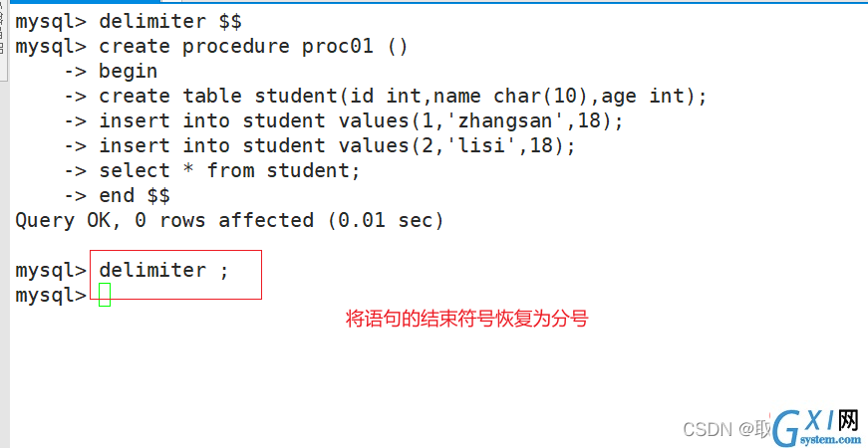Click the 'begin' keyword line
868x448 pixels.
point(128,72)
